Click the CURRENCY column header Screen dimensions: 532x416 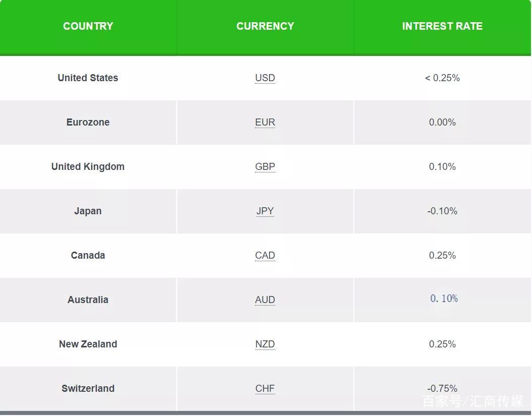click(x=265, y=26)
